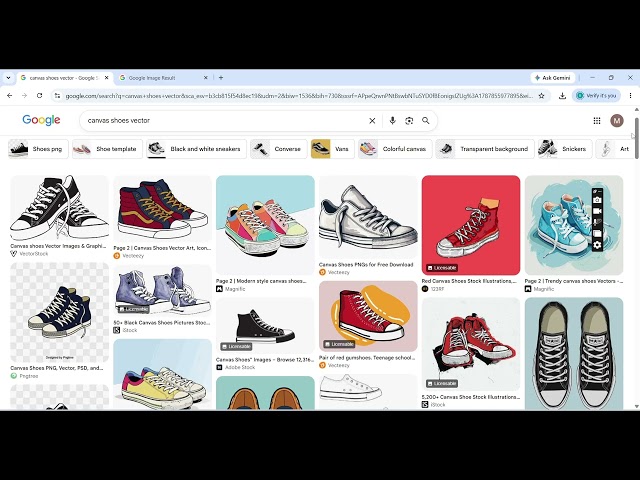Viewport: 640px width, 480px height.
Task: Open colorful sneakers Magnific thumbnail
Action: point(265,225)
